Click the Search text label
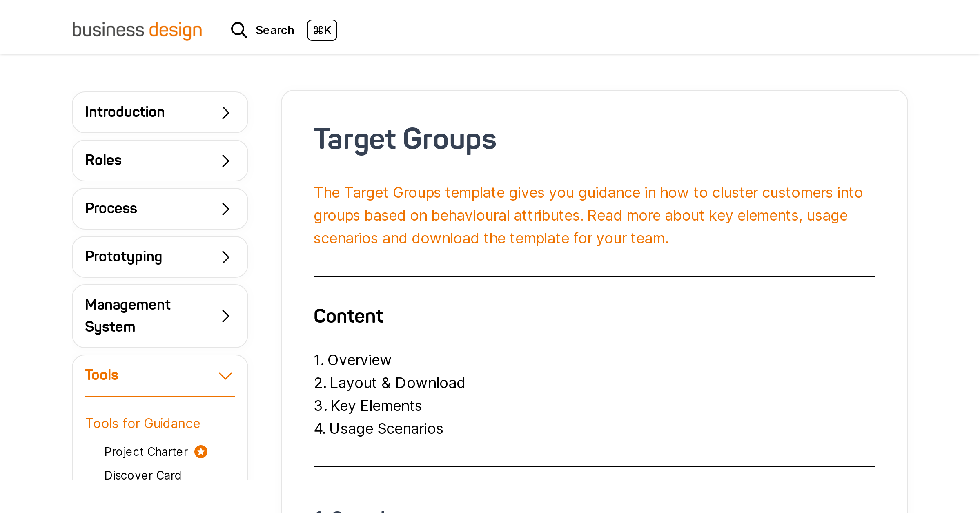Image resolution: width=980 pixels, height=513 pixels. (275, 30)
